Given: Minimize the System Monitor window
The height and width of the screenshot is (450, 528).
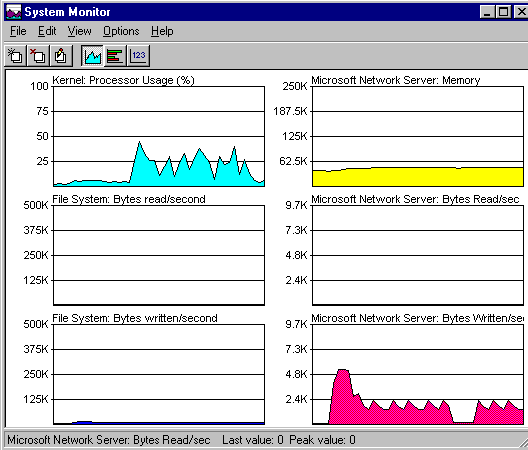Looking at the screenshot, I should tap(487, 12).
